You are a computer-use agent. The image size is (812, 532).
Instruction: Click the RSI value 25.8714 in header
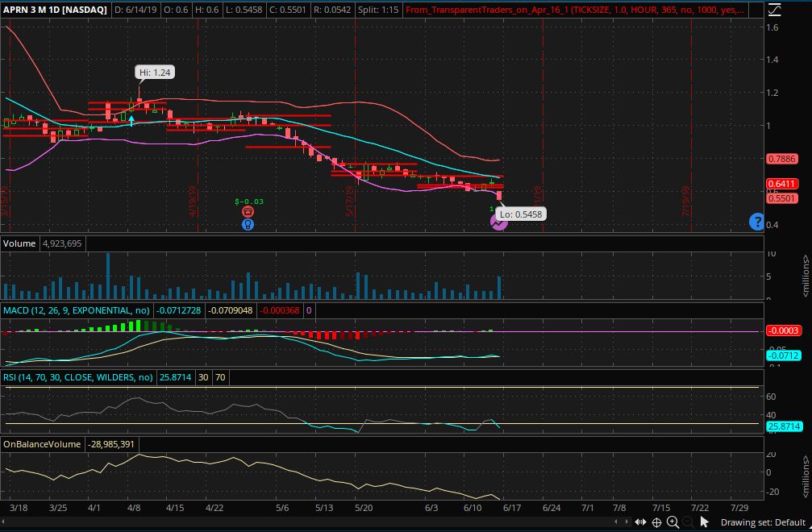point(175,377)
